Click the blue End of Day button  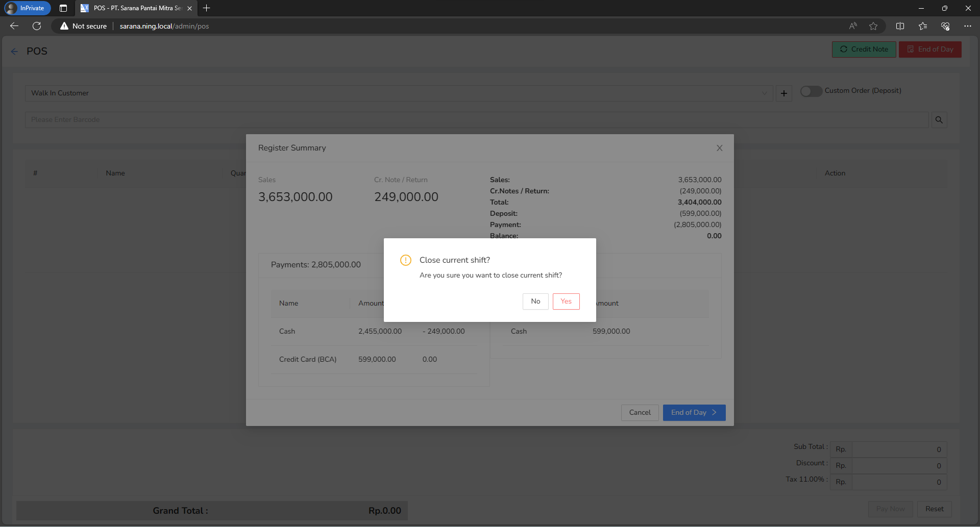tap(694, 413)
